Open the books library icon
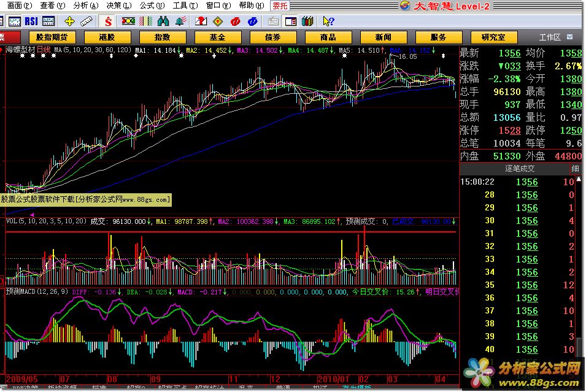This screenshot has height=392, width=586. [307, 21]
